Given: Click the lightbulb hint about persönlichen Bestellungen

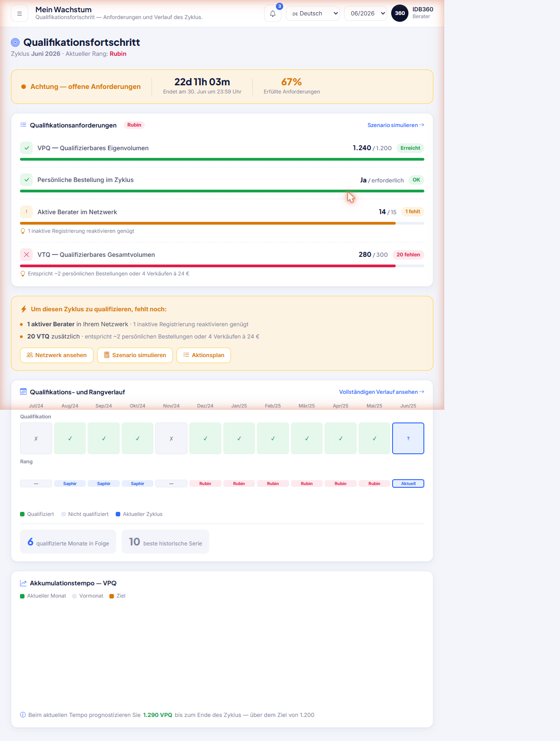Looking at the screenshot, I should click(x=104, y=274).
